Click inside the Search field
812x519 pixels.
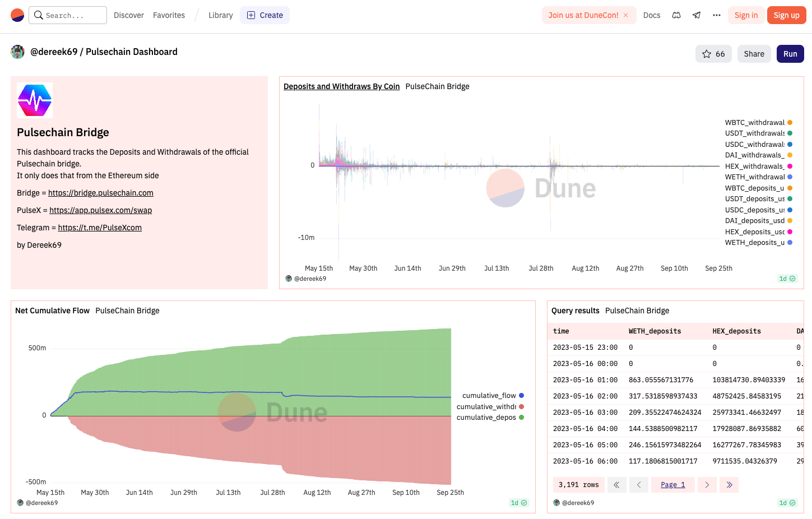click(70, 15)
